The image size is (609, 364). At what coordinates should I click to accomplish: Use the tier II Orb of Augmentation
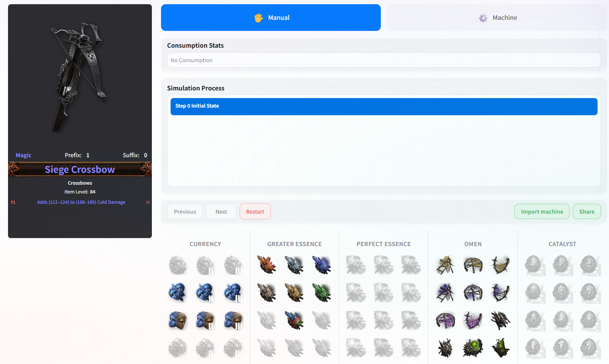(205, 293)
